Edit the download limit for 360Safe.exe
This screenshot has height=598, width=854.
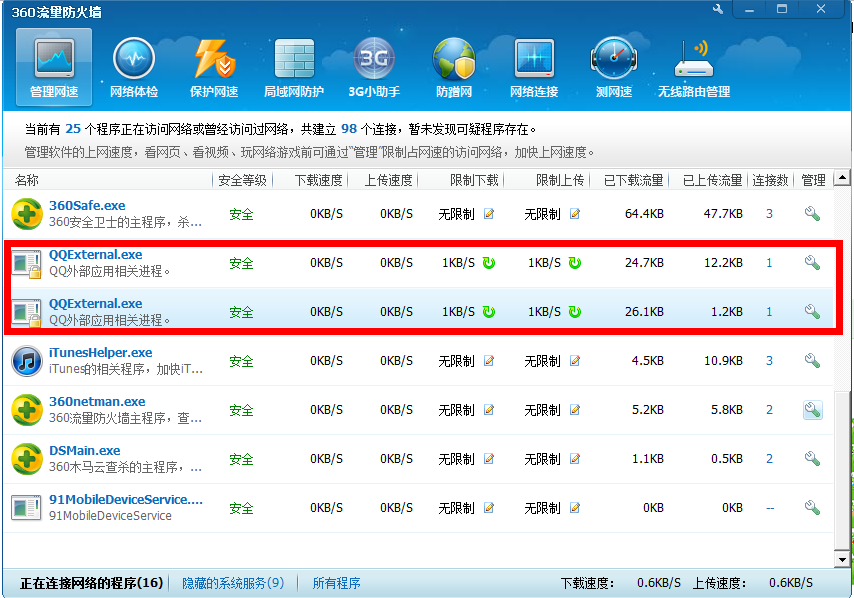click(x=489, y=214)
